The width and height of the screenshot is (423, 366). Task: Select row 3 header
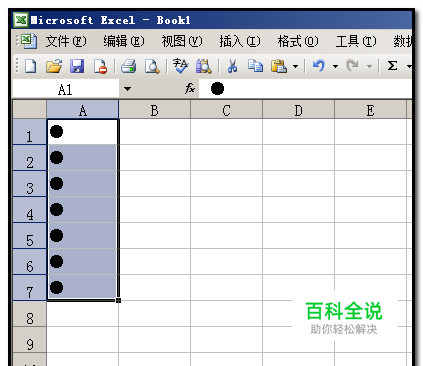29,184
